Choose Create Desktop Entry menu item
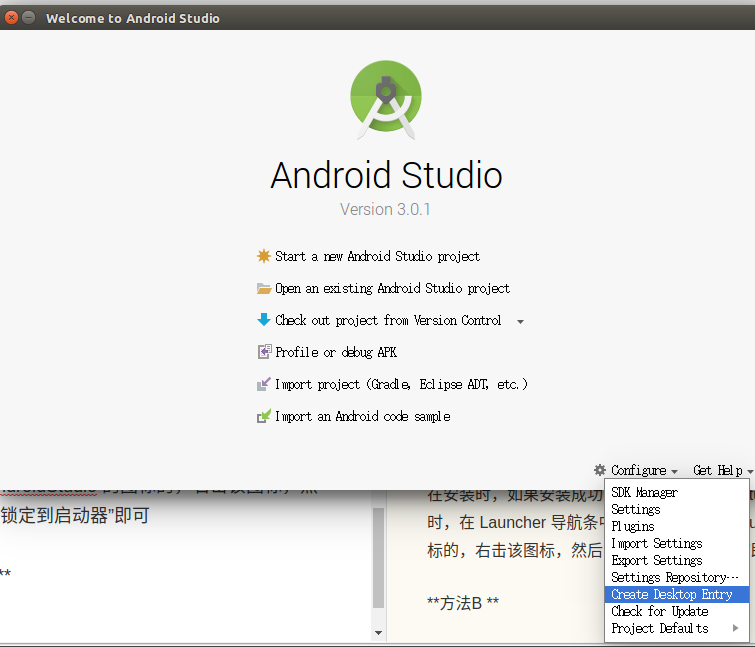The image size is (755, 647). (677, 594)
